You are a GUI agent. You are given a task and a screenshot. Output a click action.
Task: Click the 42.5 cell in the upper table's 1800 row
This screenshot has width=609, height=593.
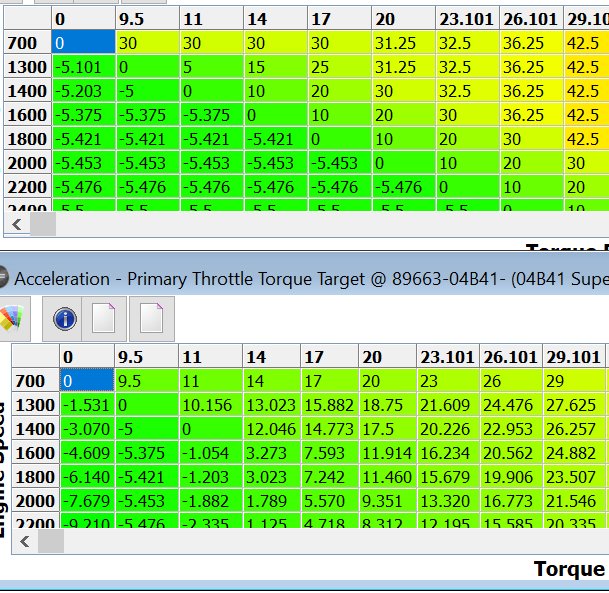point(586,139)
